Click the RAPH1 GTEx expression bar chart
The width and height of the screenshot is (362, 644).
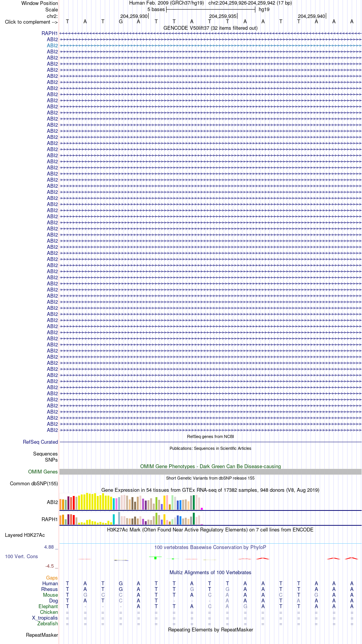point(131,518)
